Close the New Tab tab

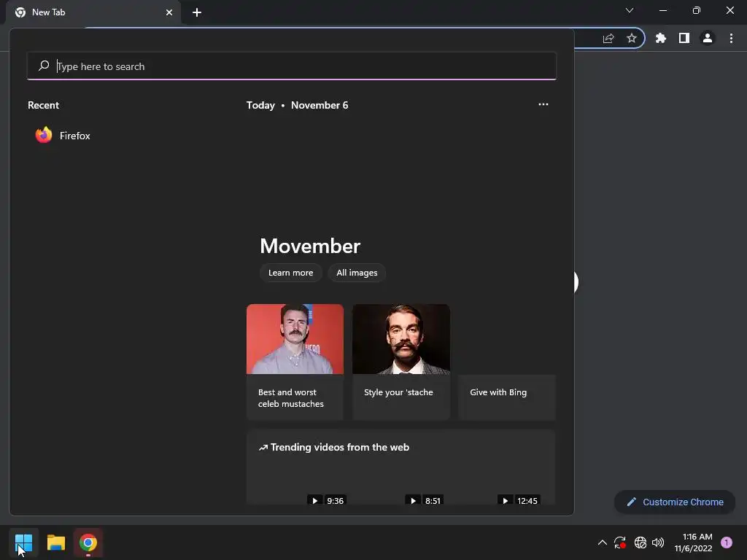[169, 12]
